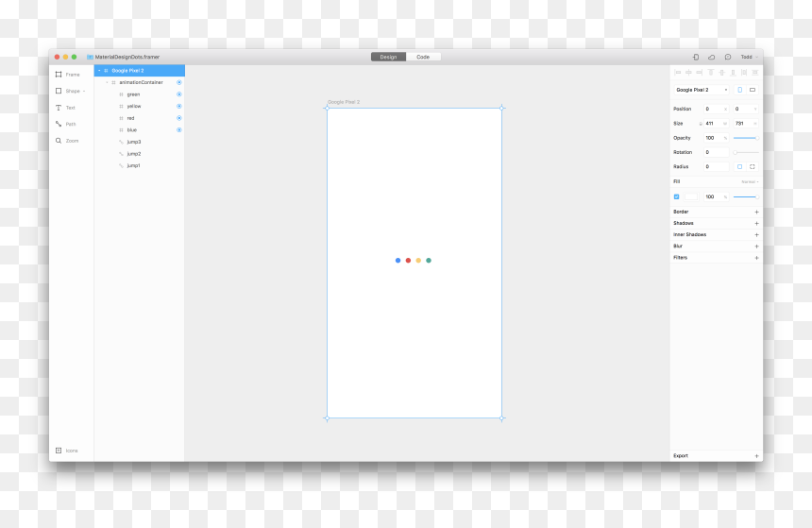The height and width of the screenshot is (528, 812).
Task: Select per-corner radius mode
Action: pyautogui.click(x=753, y=167)
